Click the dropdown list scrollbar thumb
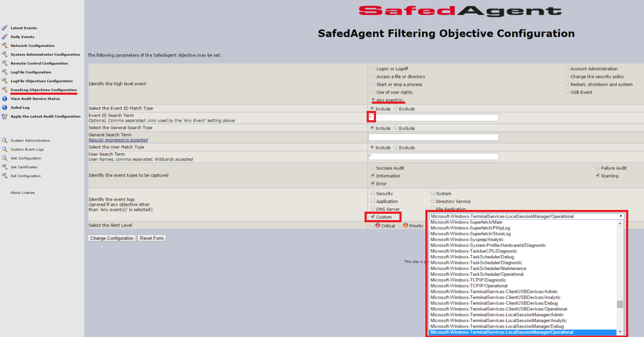The width and height of the screenshot is (644, 337). [x=620, y=304]
